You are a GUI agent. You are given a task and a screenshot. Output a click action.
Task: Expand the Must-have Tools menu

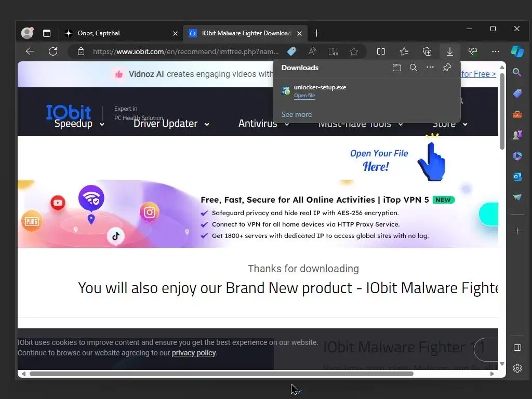[361, 124]
